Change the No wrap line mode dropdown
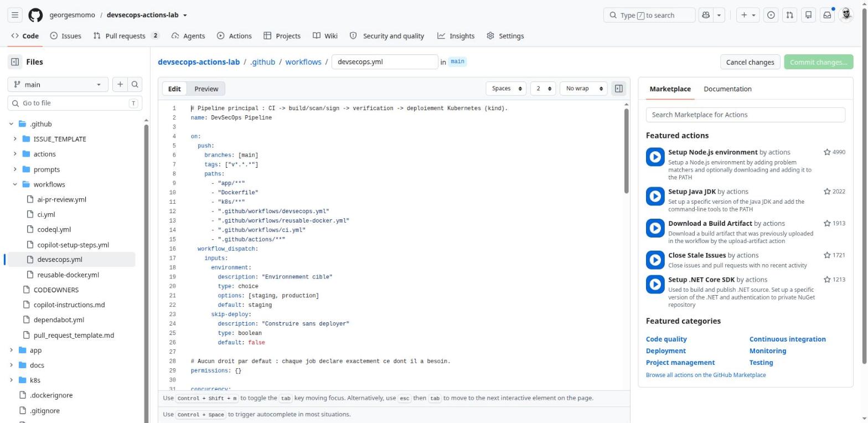Viewport: 868px width, 423px height. click(x=583, y=89)
